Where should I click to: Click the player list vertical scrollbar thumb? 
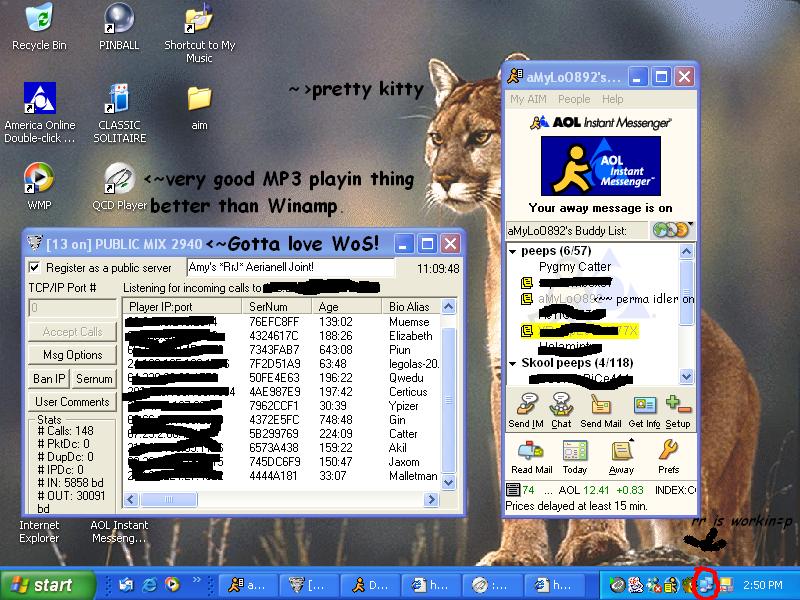[x=448, y=401]
